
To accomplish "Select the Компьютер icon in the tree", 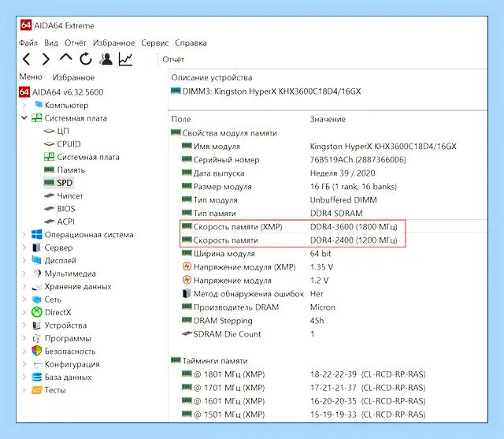I will 39,105.
